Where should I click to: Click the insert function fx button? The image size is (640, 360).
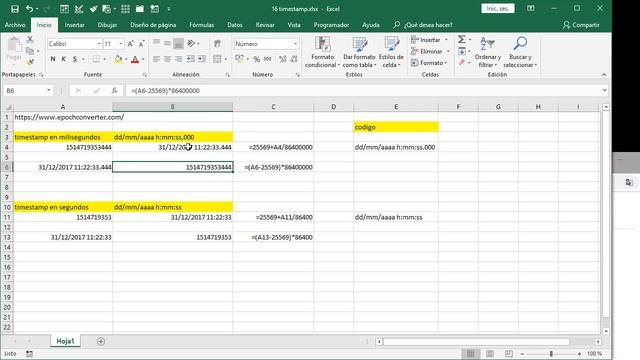pos(114,91)
